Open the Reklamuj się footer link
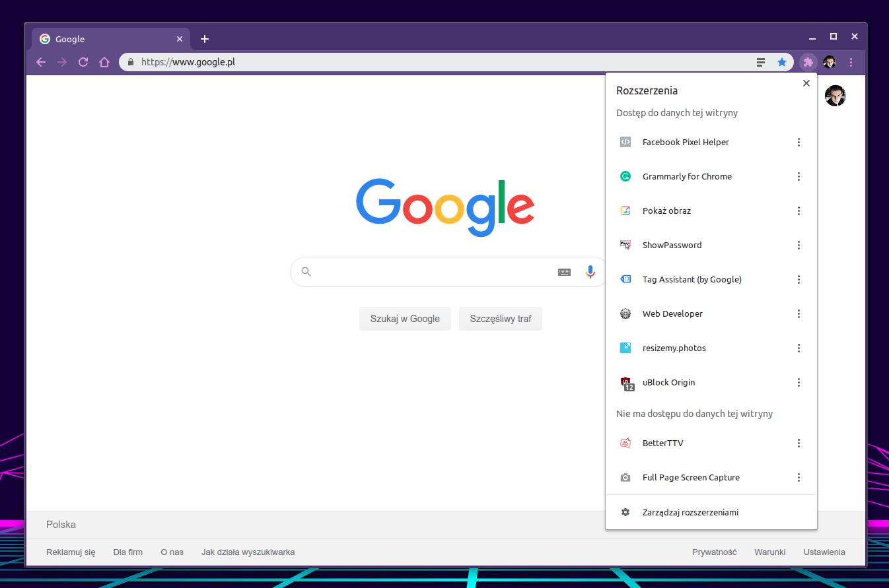 coord(71,552)
